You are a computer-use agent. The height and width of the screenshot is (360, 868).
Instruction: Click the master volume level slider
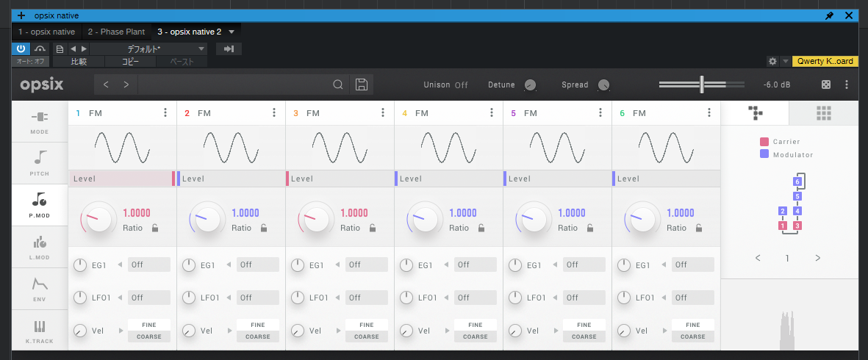702,84
